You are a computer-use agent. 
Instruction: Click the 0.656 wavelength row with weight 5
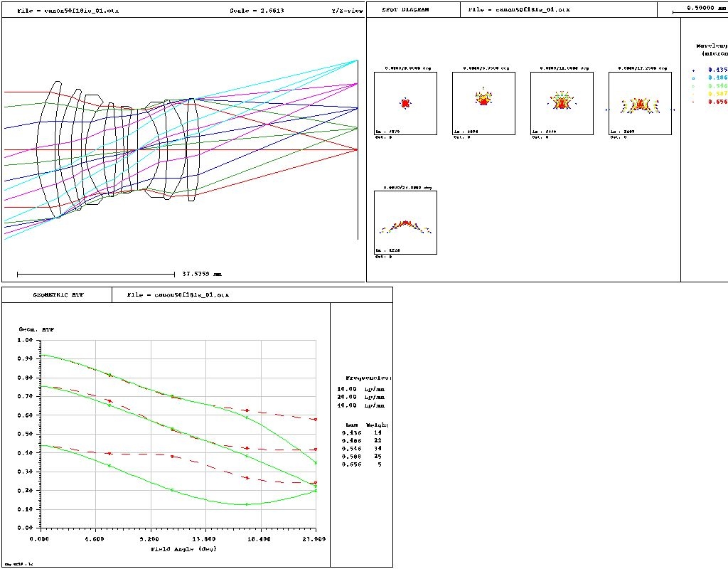pos(362,464)
